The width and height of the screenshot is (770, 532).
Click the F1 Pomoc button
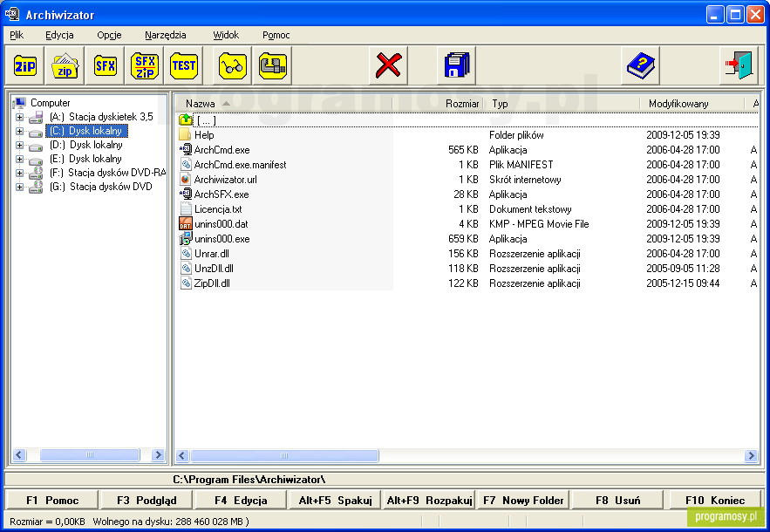(52, 500)
